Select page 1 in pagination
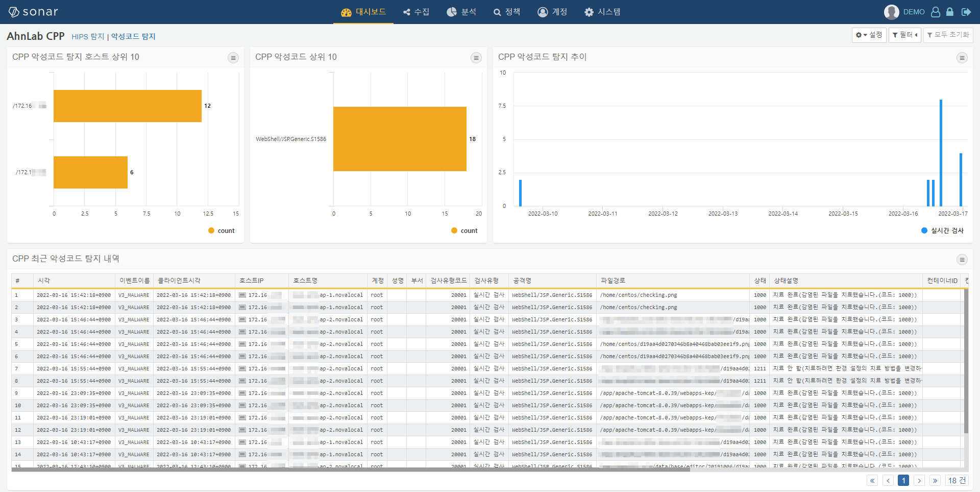 pyautogui.click(x=903, y=480)
